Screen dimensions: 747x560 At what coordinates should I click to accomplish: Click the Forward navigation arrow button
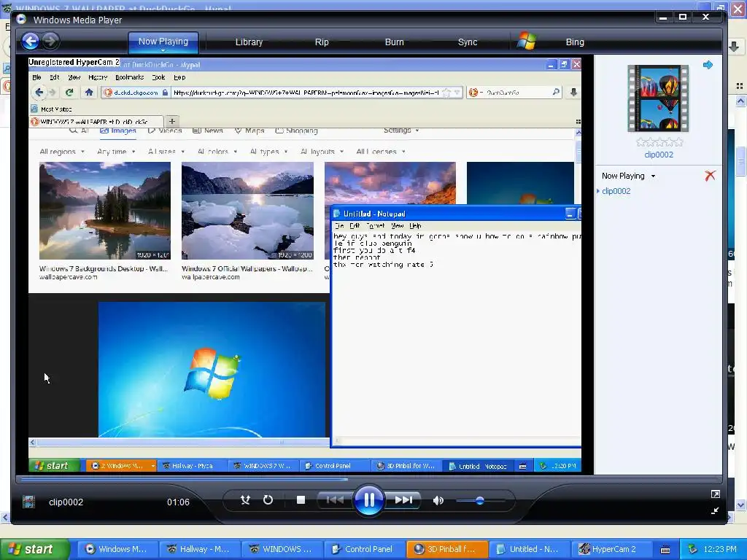coord(51,42)
